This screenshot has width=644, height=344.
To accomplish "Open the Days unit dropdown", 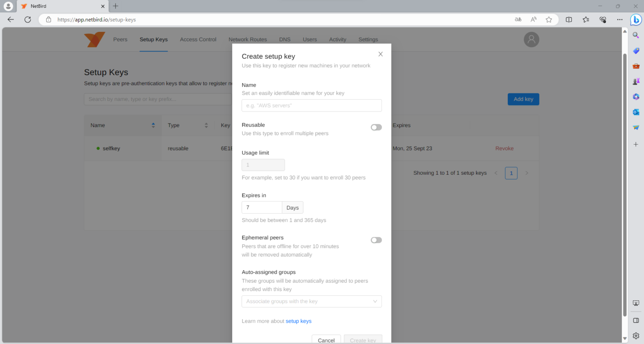I will (x=293, y=208).
